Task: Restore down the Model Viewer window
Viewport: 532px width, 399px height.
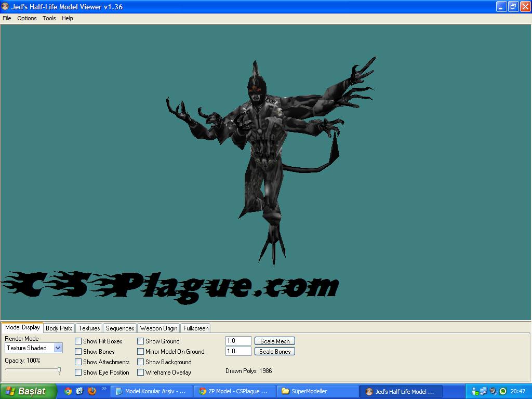Action: coord(513,6)
